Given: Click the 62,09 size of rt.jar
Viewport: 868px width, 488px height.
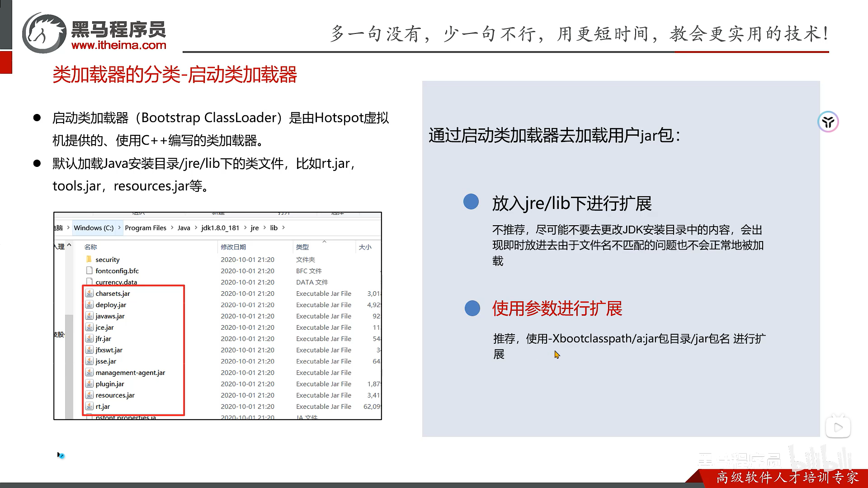Looking at the screenshot, I should pos(372,407).
